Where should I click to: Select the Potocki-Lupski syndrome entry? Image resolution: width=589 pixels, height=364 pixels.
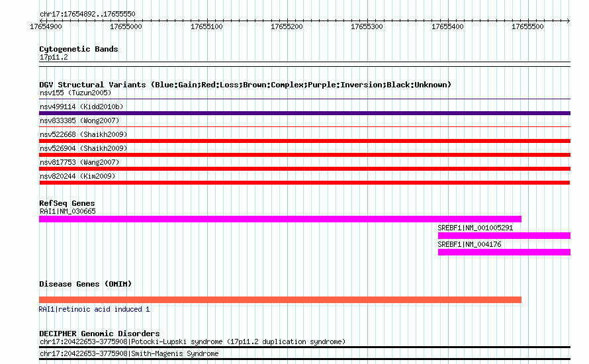click(193, 342)
